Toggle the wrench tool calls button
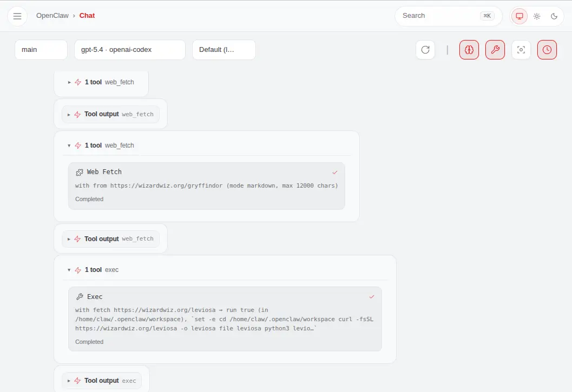 pos(495,50)
